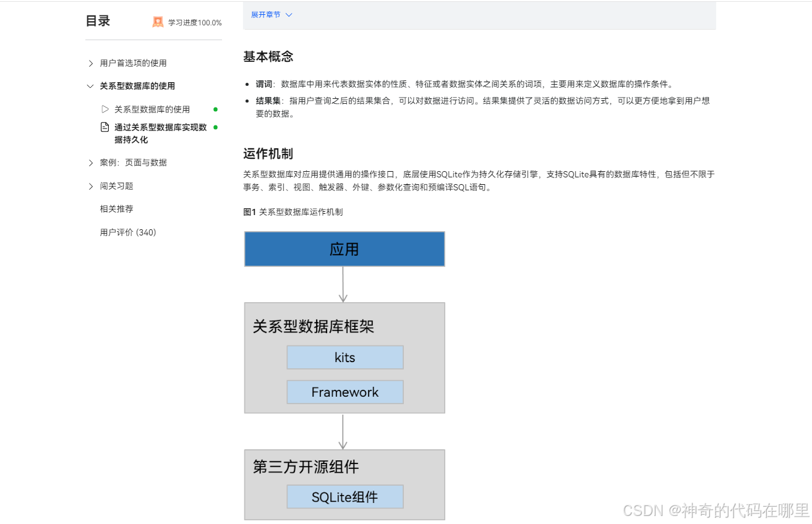Select the play triangle icon of 关系型数据库的使用 video
The image size is (812, 524).
point(105,109)
